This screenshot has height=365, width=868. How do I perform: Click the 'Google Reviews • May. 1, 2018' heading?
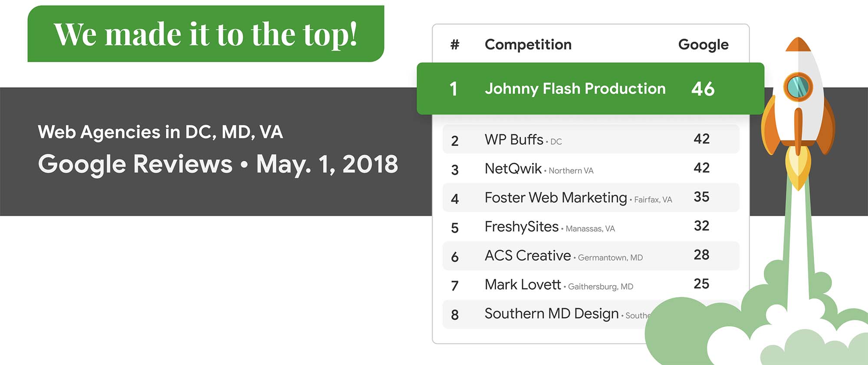[218, 164]
